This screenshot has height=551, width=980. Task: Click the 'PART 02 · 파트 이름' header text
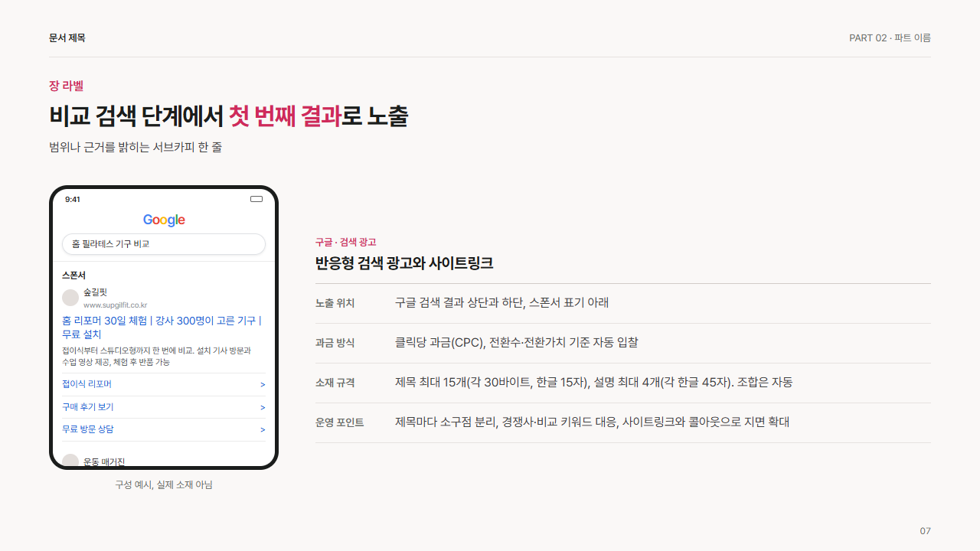pyautogui.click(x=890, y=37)
